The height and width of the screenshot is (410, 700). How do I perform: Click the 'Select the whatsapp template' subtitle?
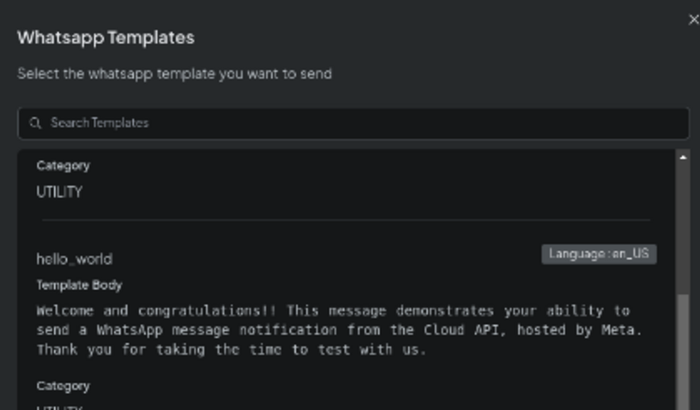pos(174,74)
